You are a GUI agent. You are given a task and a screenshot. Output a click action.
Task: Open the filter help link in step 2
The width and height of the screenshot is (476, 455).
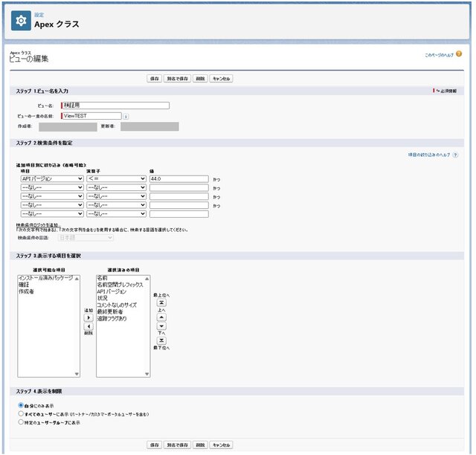coord(429,155)
